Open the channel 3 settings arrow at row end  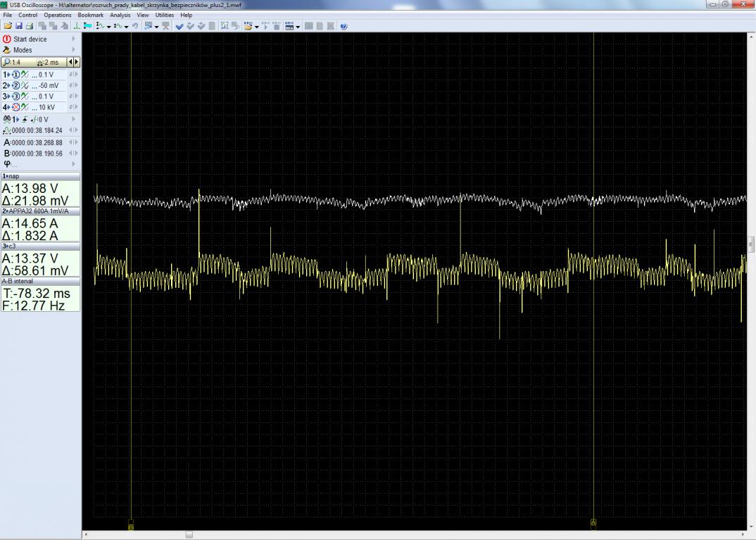coord(76,96)
